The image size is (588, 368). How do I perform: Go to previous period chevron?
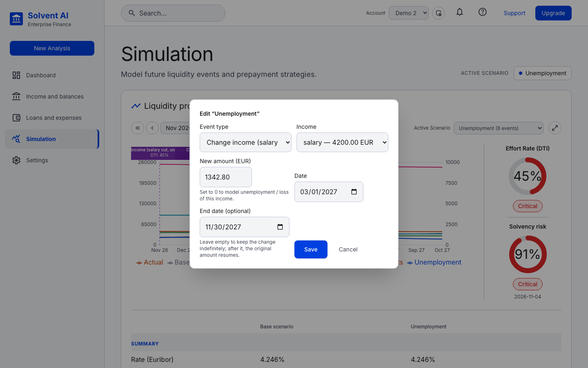coord(152,128)
